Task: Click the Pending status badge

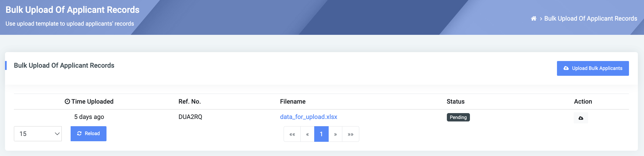Action: tap(458, 117)
